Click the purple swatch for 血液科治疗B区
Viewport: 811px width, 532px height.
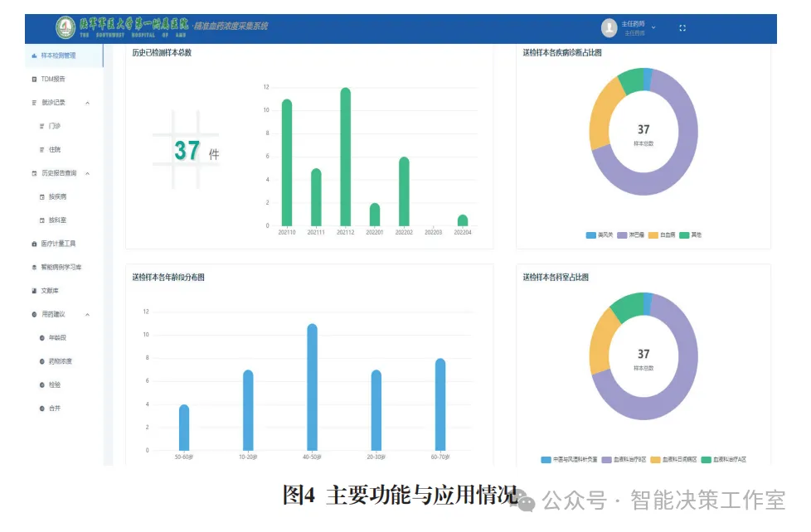coord(606,460)
